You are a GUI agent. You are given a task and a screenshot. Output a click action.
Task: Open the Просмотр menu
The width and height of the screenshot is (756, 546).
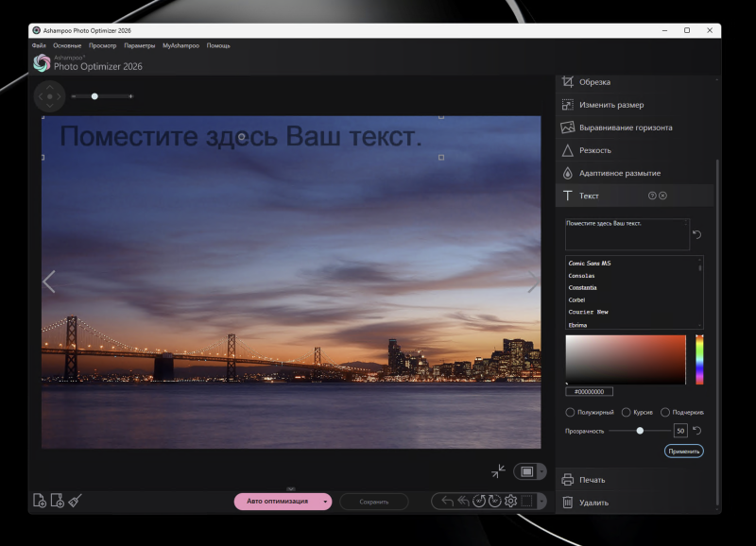coord(102,45)
